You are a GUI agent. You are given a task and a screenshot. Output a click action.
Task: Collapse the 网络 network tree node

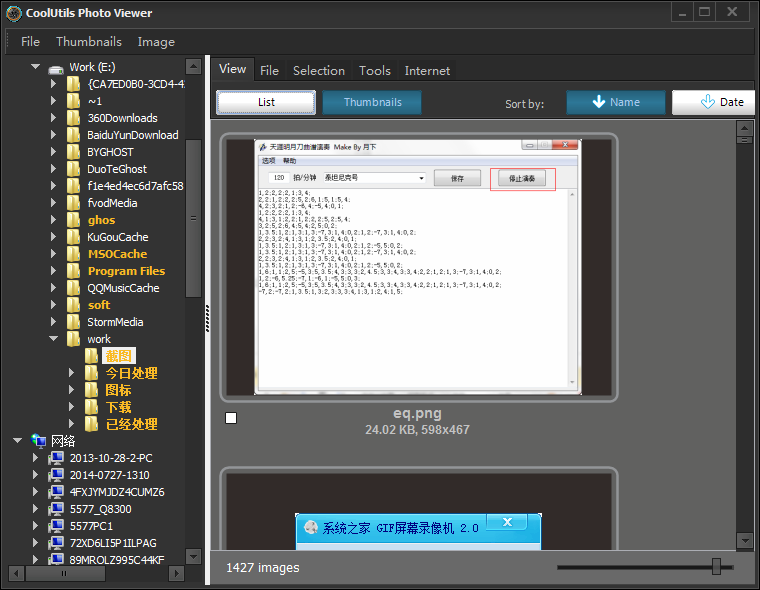tap(17, 441)
